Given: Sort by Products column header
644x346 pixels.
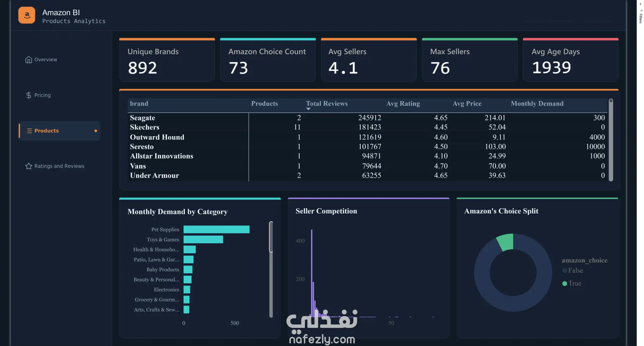Looking at the screenshot, I should tap(264, 104).
